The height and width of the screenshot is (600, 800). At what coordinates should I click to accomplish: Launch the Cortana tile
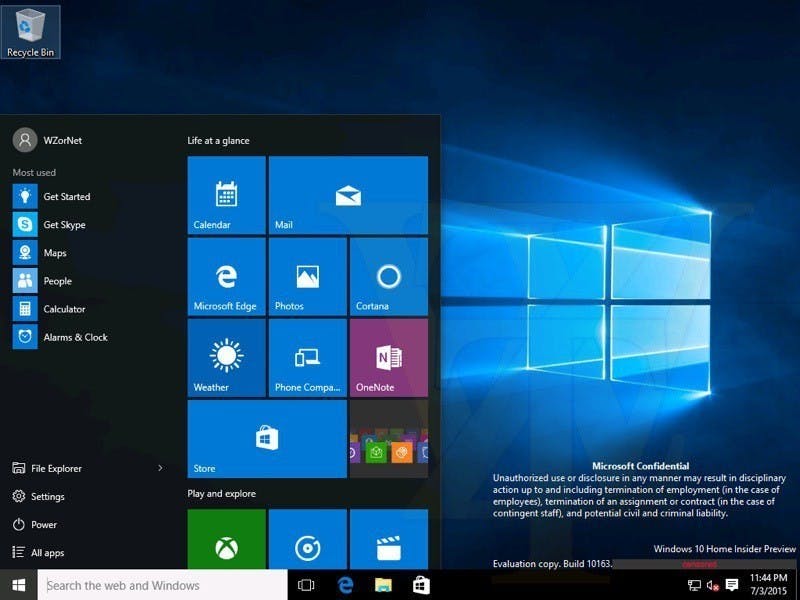[388, 276]
